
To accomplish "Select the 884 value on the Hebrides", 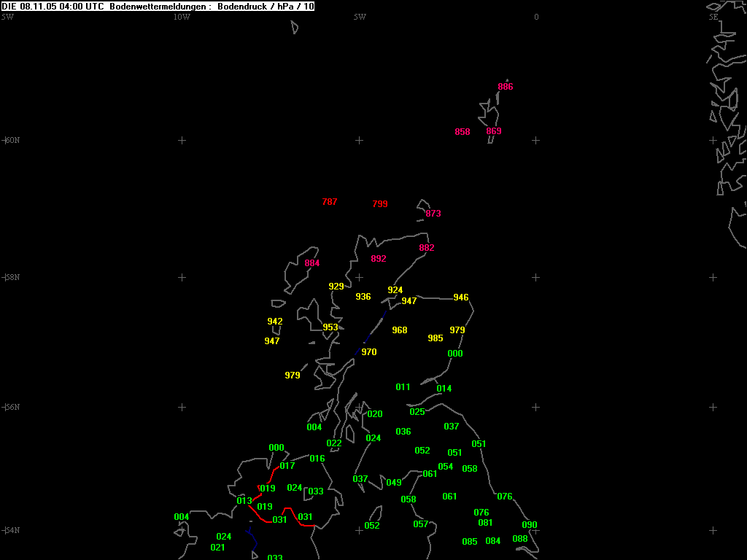I will [x=312, y=263].
